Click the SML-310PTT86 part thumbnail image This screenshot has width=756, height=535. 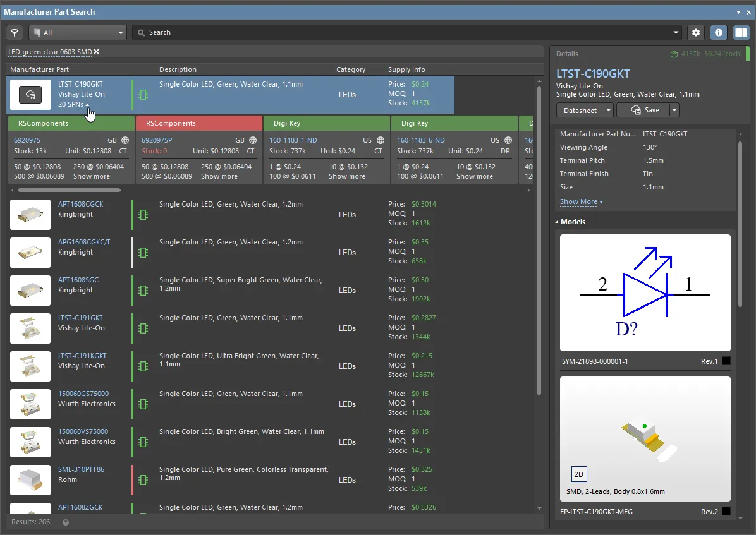[x=30, y=480]
